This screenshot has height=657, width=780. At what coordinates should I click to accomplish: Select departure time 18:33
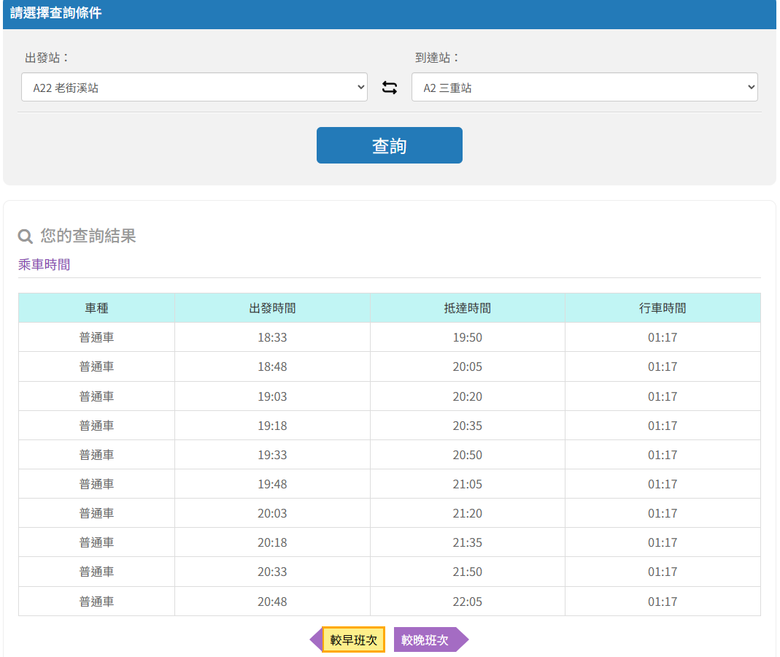point(272,338)
